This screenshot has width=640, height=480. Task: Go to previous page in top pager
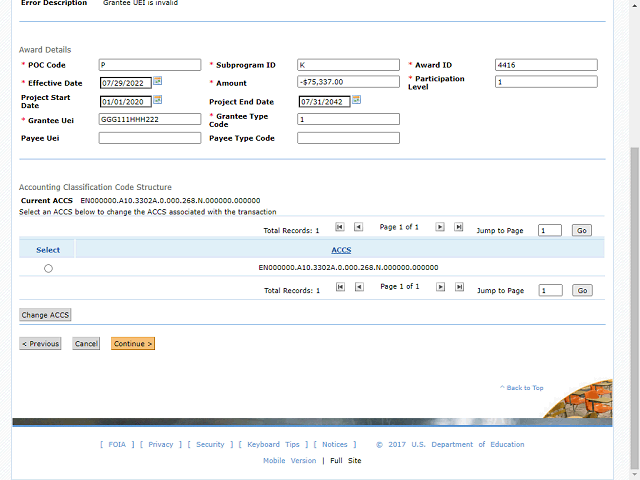pos(358,227)
